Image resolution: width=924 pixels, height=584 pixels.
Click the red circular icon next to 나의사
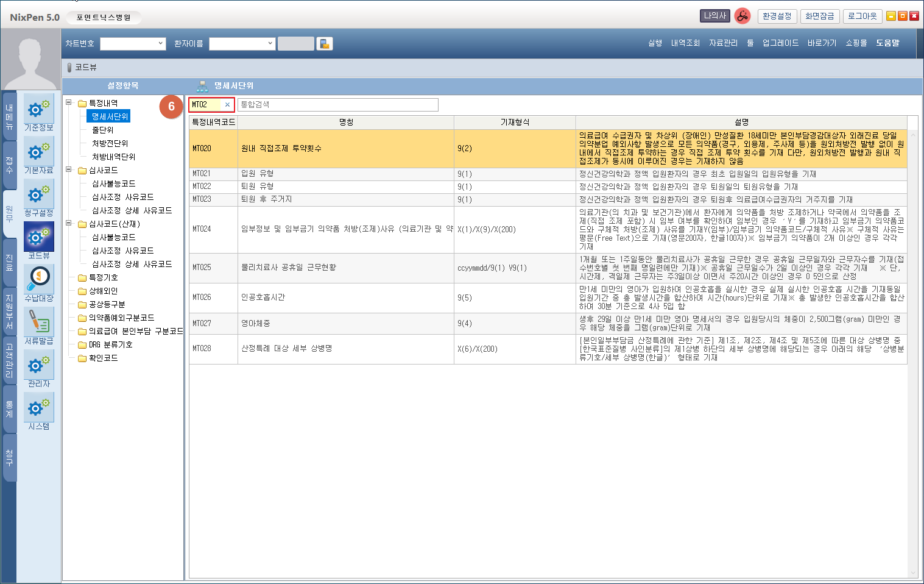point(742,16)
